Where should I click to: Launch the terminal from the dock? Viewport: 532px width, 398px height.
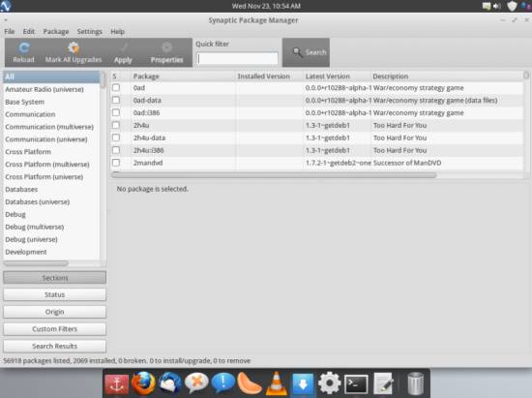[356, 384]
